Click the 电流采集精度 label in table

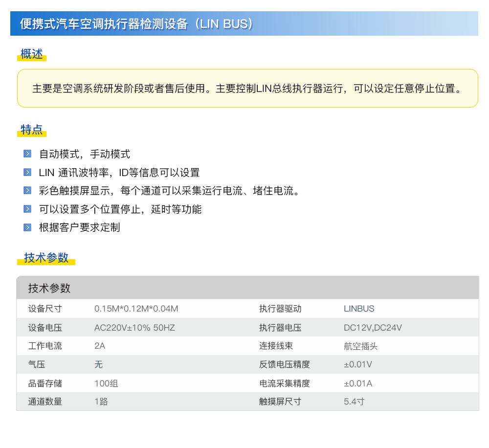tap(285, 383)
